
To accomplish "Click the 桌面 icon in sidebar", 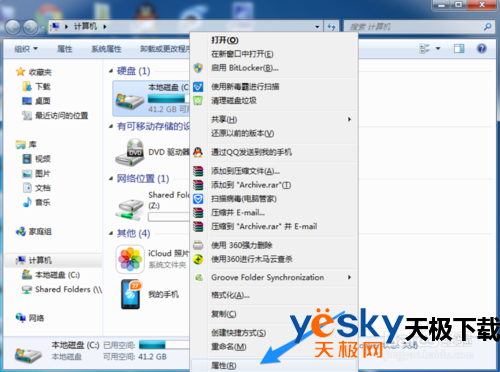I will (x=27, y=101).
